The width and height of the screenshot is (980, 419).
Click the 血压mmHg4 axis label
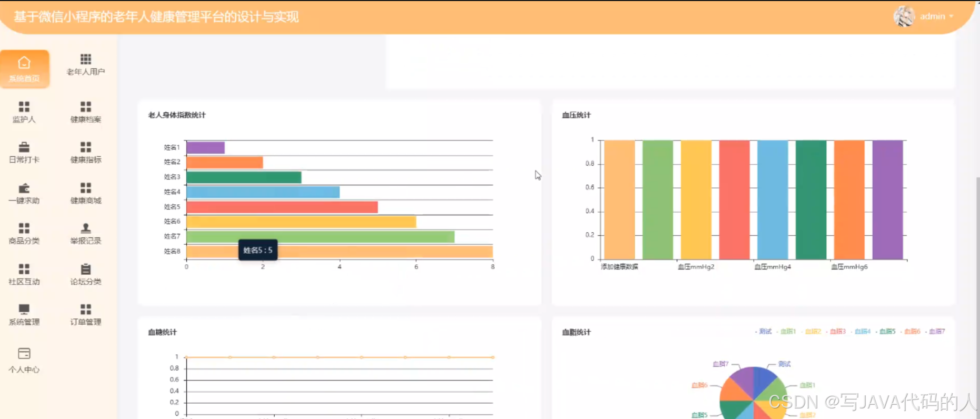click(773, 267)
